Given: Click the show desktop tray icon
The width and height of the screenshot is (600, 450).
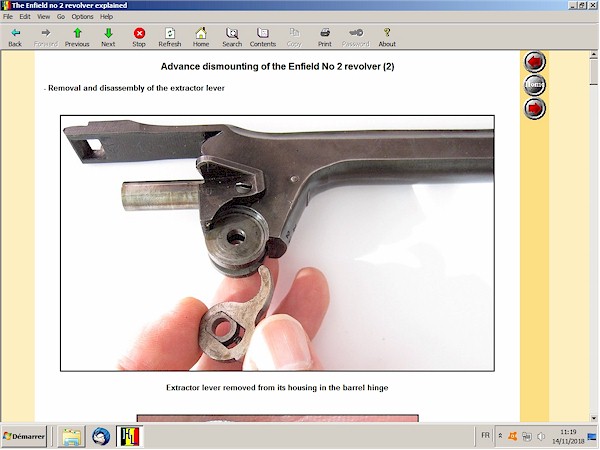Looking at the screenshot, I should click(x=592, y=436).
